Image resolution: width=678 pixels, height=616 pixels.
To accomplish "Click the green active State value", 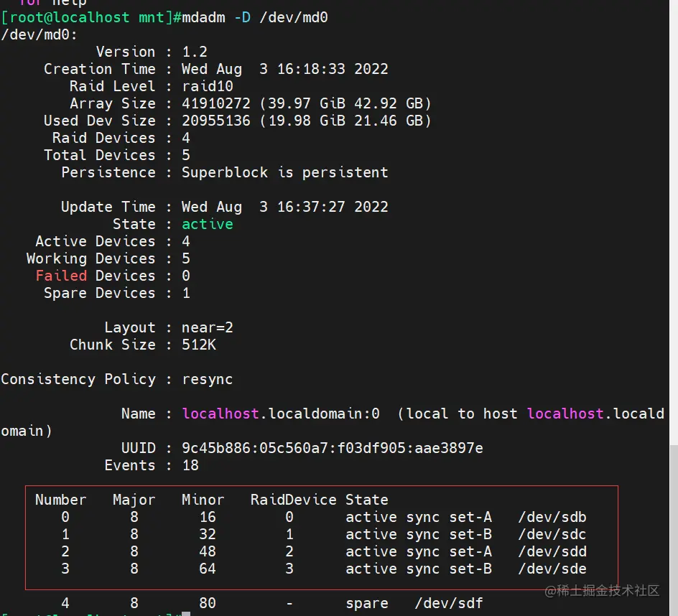I will [x=207, y=224].
